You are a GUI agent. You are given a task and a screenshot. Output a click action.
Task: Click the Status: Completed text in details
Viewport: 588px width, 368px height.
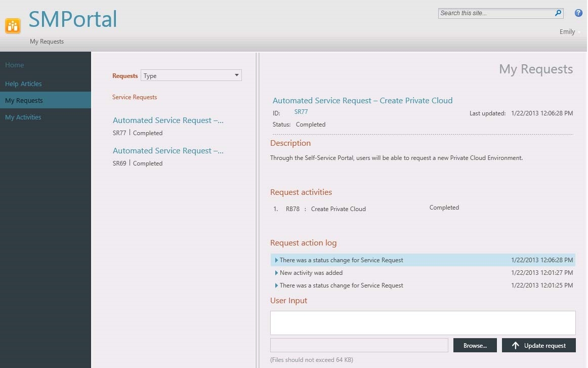coord(299,125)
